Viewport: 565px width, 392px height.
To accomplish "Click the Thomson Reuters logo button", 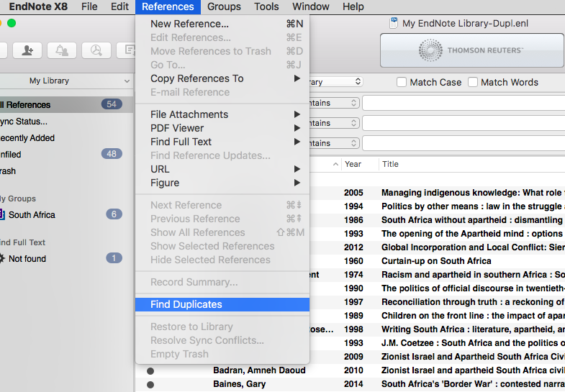I will coord(471,50).
